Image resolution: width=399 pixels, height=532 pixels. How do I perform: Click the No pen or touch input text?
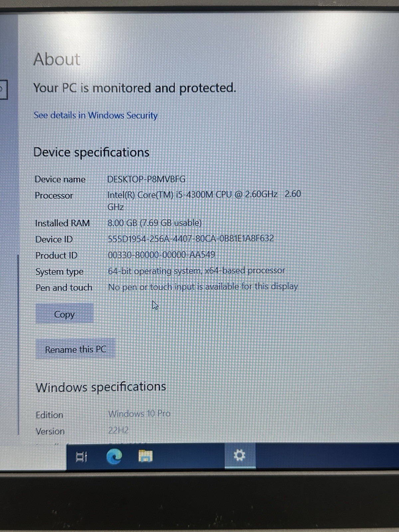tap(203, 287)
